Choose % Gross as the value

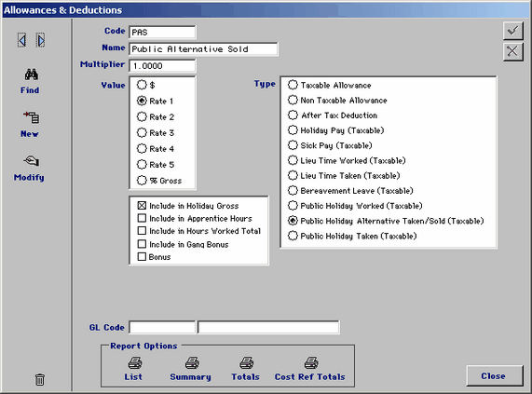pyautogui.click(x=142, y=181)
